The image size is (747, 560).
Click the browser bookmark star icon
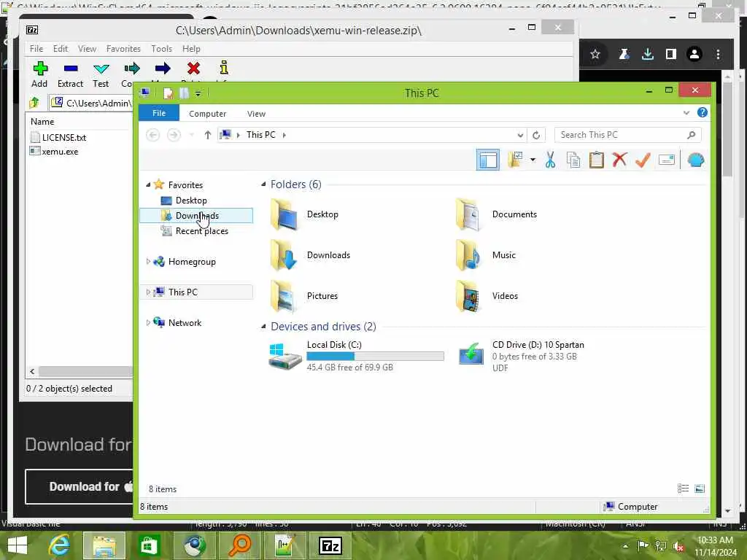pyautogui.click(x=595, y=54)
